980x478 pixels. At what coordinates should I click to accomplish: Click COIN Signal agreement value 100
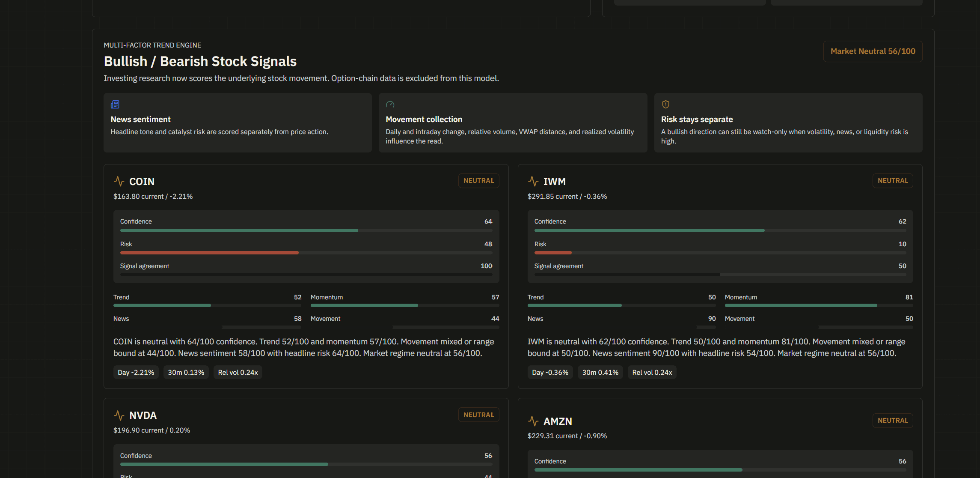[487, 266]
